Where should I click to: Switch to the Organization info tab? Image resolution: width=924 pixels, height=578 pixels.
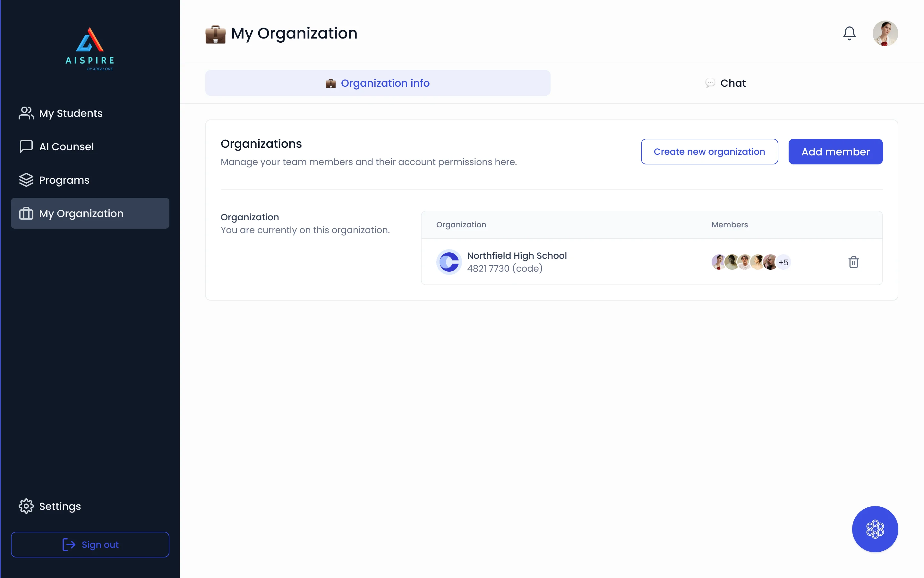click(x=378, y=83)
